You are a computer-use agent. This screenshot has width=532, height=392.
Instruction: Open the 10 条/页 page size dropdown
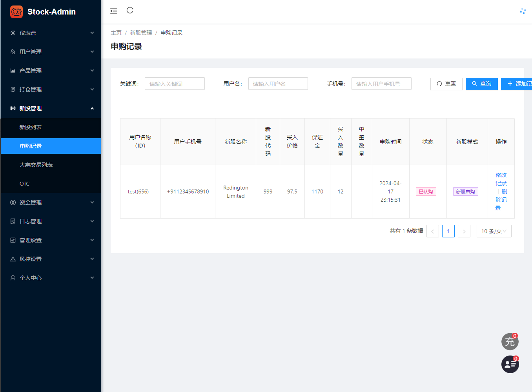(x=494, y=231)
